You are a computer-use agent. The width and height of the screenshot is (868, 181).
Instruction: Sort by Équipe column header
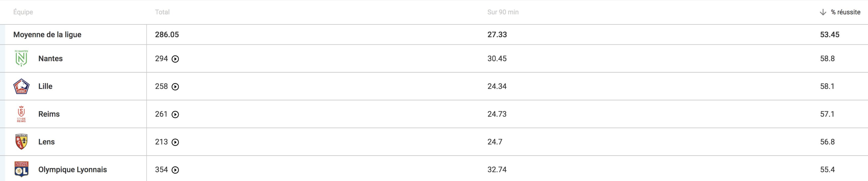click(x=23, y=12)
